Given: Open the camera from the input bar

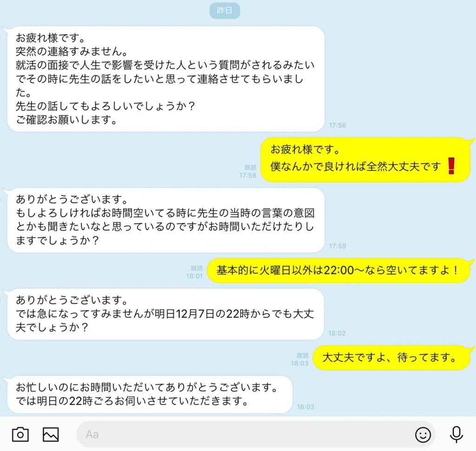Looking at the screenshot, I should click(x=20, y=434).
